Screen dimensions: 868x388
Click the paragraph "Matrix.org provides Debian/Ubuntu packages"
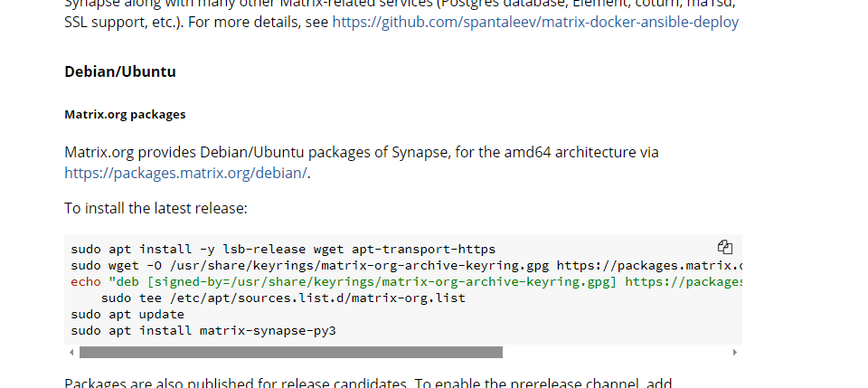(x=362, y=162)
